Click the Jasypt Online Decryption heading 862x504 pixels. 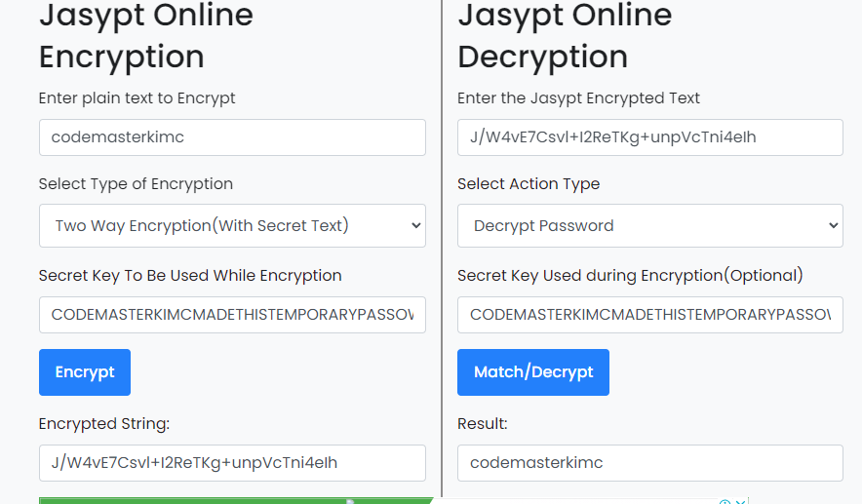pyautogui.click(x=565, y=36)
